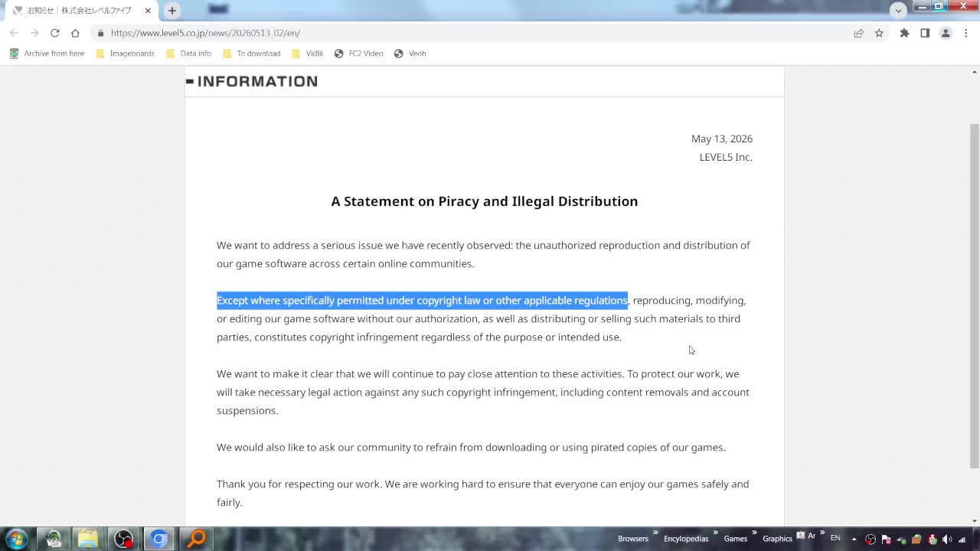Viewport: 980px width, 551px height.
Task: View site information via the padlock icon
Action: click(x=100, y=33)
